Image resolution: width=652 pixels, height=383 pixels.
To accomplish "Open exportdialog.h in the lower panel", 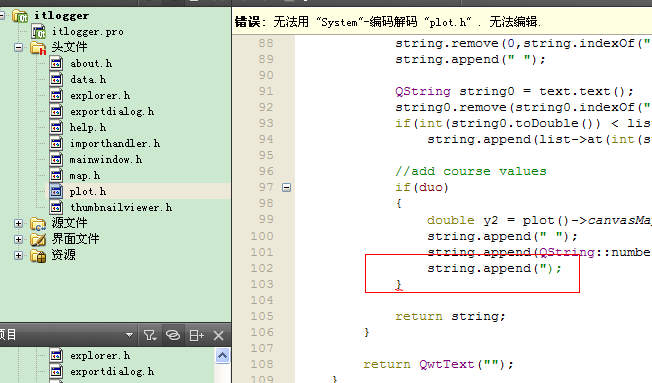I will [112, 371].
